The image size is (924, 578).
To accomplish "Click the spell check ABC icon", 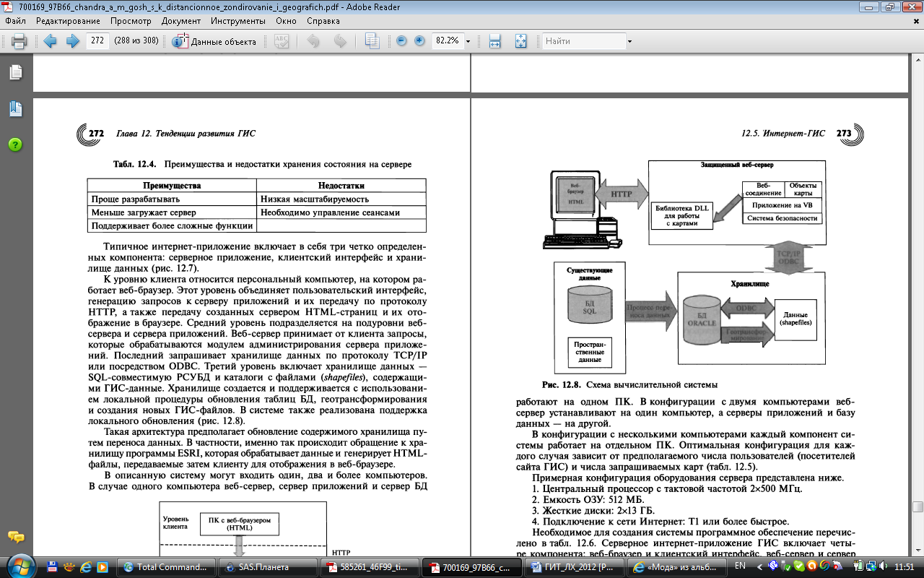I will 282,41.
